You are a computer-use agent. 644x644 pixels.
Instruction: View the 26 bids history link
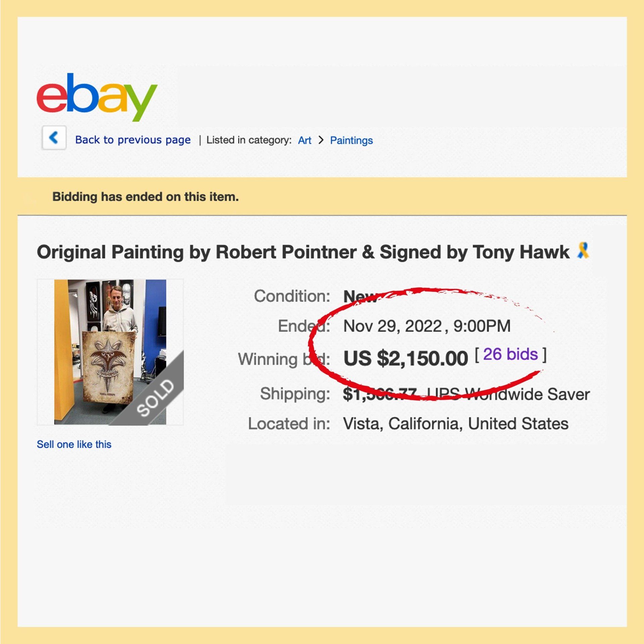pos(511,354)
